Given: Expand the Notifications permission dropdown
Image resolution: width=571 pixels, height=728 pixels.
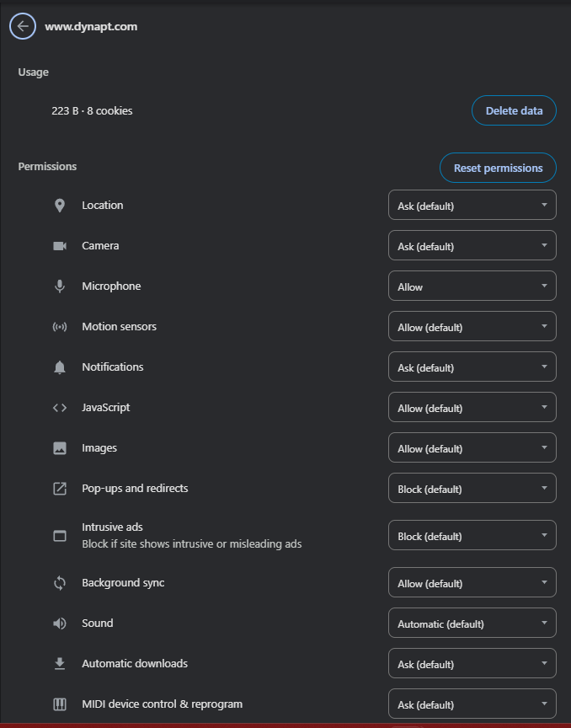Looking at the screenshot, I should 472,367.
